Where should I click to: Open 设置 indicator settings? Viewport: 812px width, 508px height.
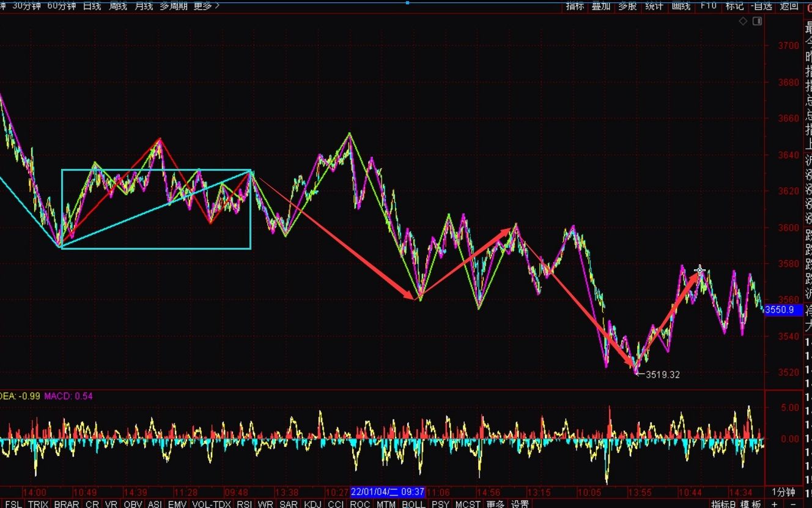[520, 504]
